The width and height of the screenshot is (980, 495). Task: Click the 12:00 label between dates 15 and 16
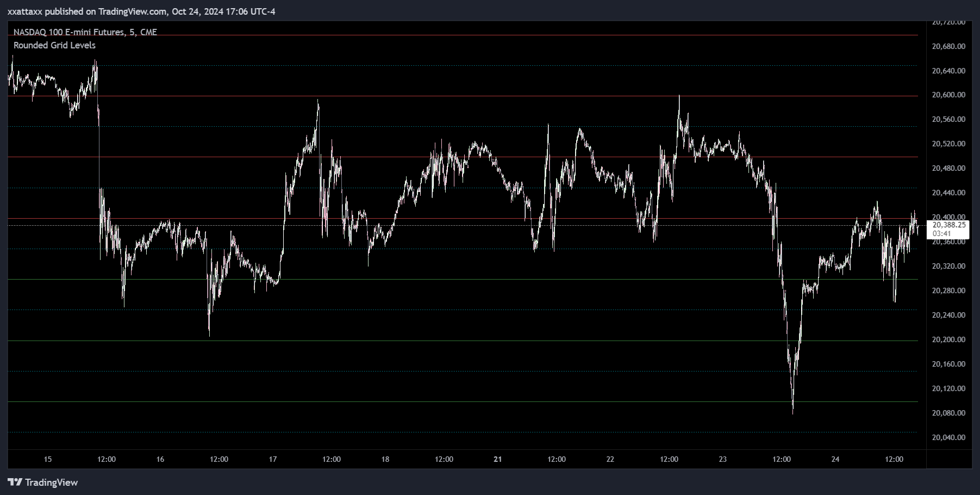point(107,459)
